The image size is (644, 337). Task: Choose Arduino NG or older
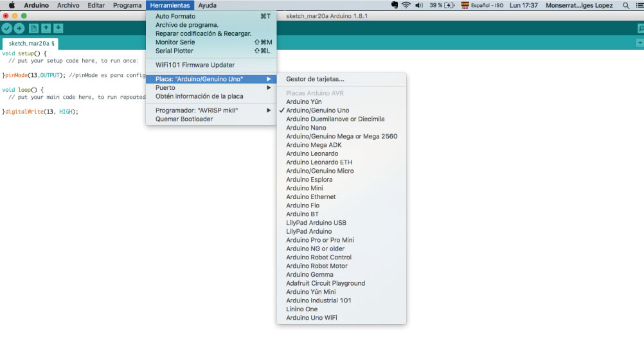click(341, 248)
